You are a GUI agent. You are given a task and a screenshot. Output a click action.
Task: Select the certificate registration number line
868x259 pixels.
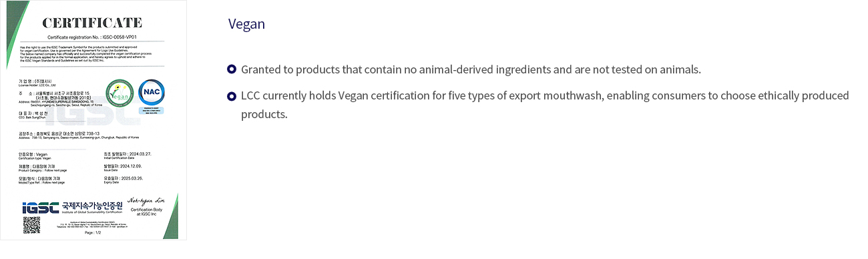pyautogui.click(x=92, y=37)
